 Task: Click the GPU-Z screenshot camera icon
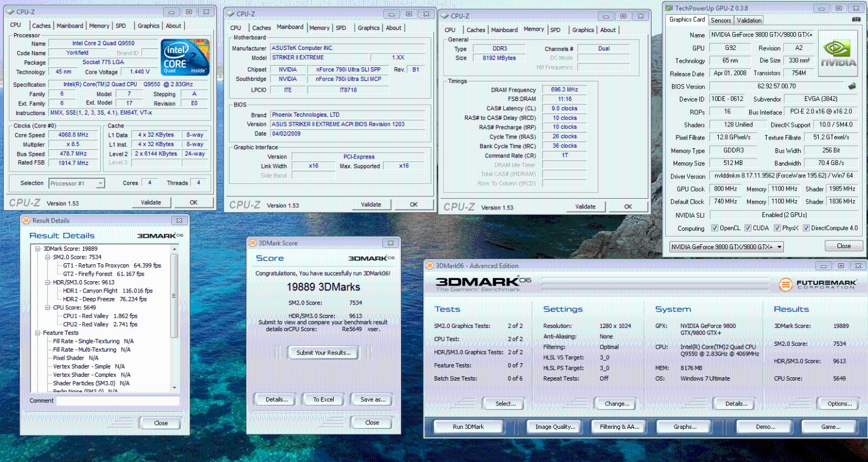(856, 20)
